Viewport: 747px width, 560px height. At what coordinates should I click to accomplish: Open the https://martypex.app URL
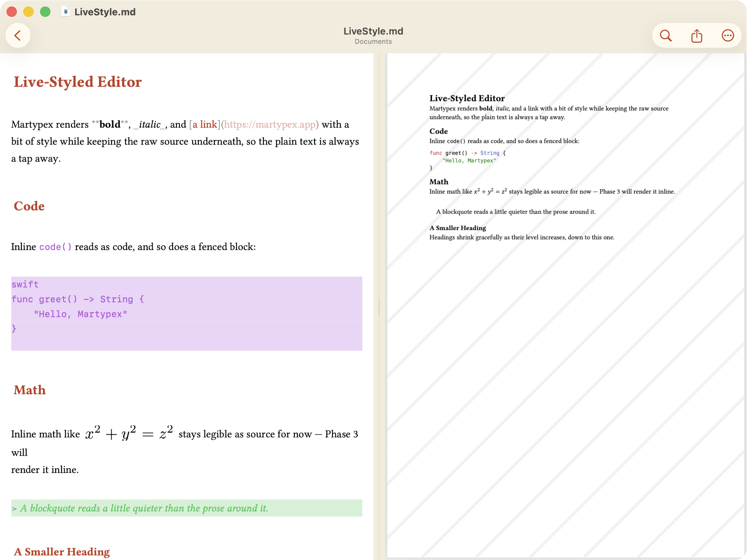pos(270,125)
